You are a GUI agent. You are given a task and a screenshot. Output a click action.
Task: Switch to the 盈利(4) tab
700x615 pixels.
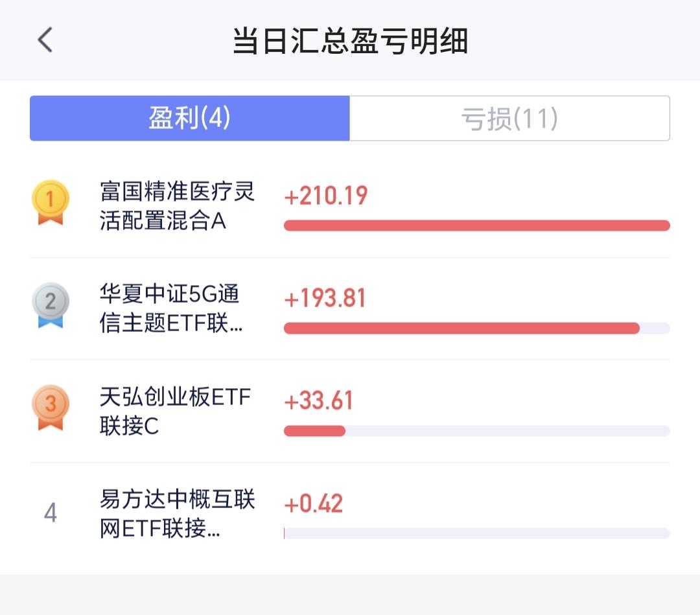pyautogui.click(x=189, y=119)
